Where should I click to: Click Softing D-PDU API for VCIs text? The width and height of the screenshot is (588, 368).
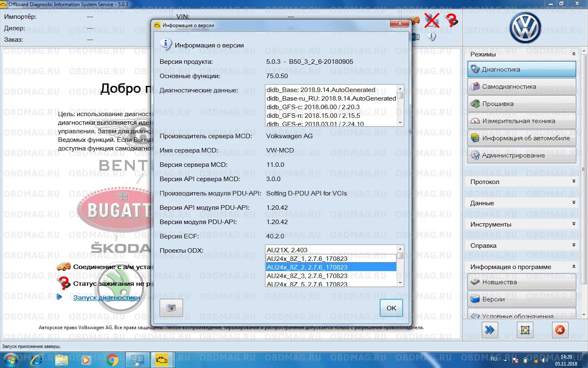(307, 193)
